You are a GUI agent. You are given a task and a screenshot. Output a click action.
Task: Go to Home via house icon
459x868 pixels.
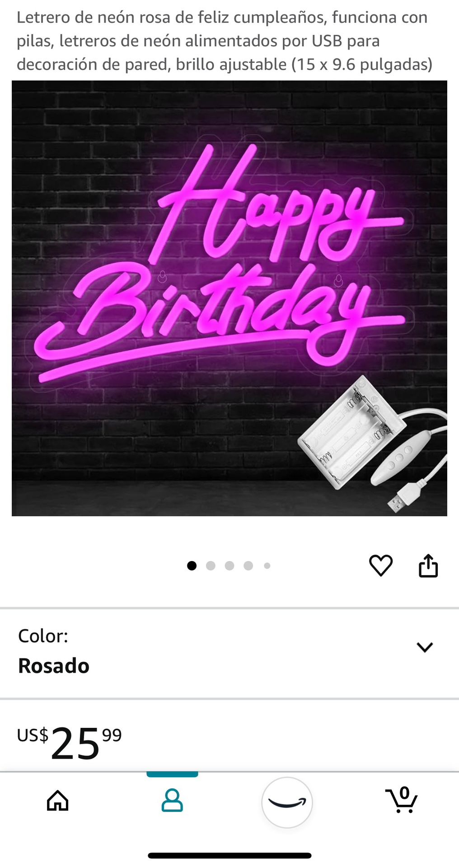[x=58, y=801]
